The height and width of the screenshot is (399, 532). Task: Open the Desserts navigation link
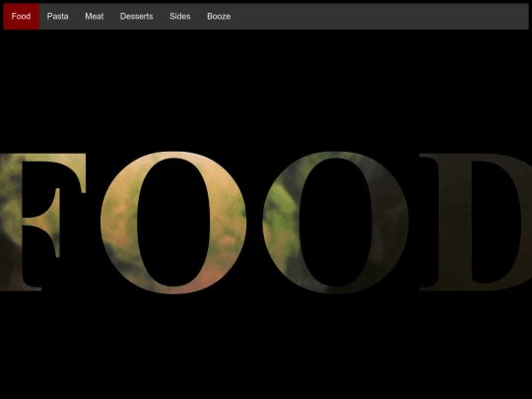136,17
